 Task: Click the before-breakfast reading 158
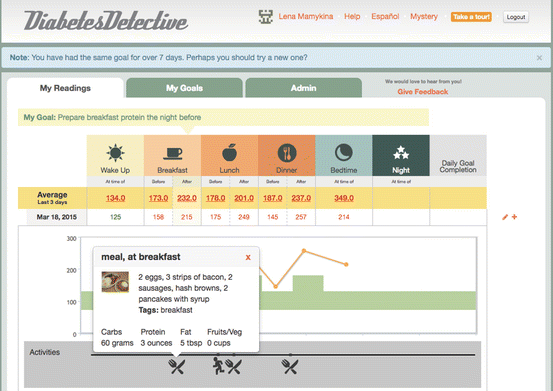coord(158,217)
